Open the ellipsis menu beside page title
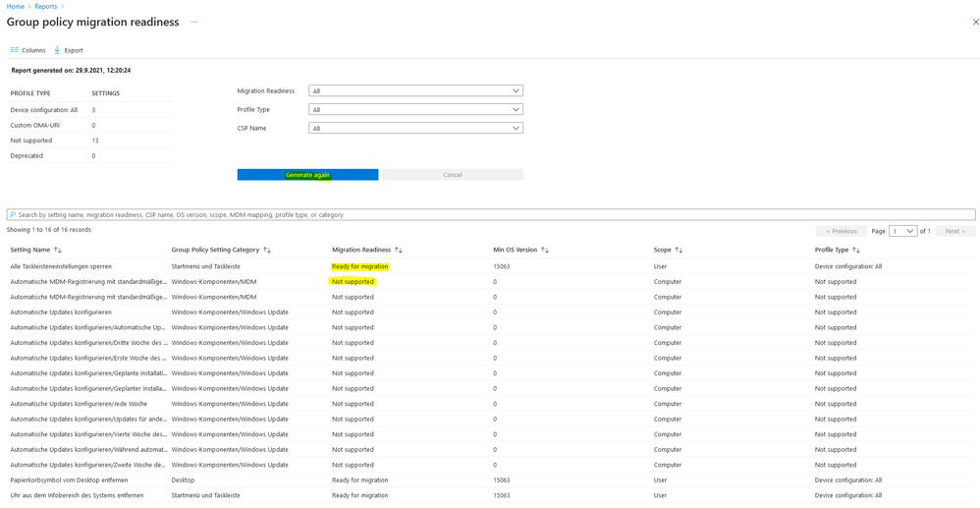 point(194,22)
